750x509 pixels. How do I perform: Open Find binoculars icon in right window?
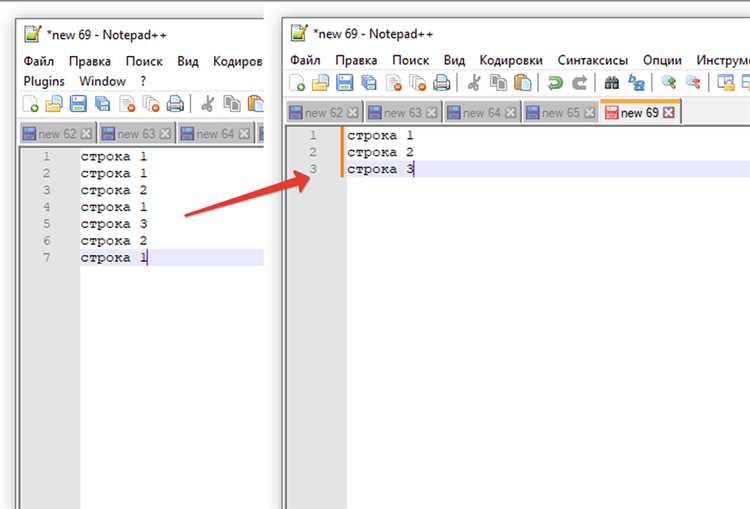tap(612, 83)
